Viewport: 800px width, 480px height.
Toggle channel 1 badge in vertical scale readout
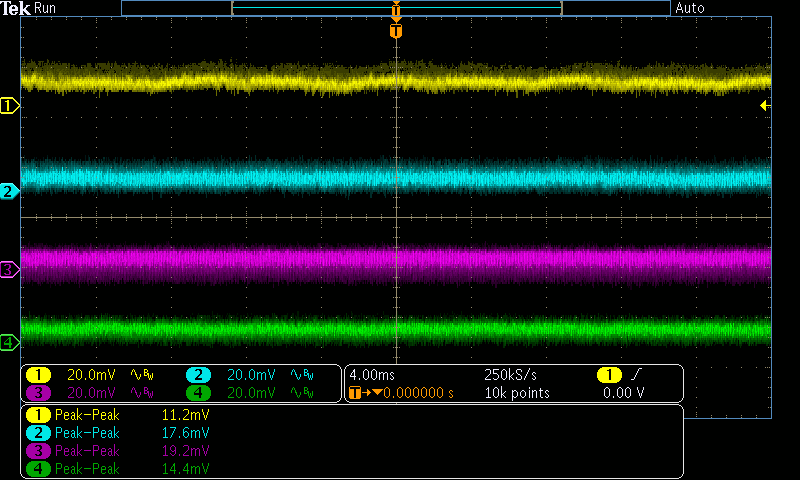pos(38,375)
